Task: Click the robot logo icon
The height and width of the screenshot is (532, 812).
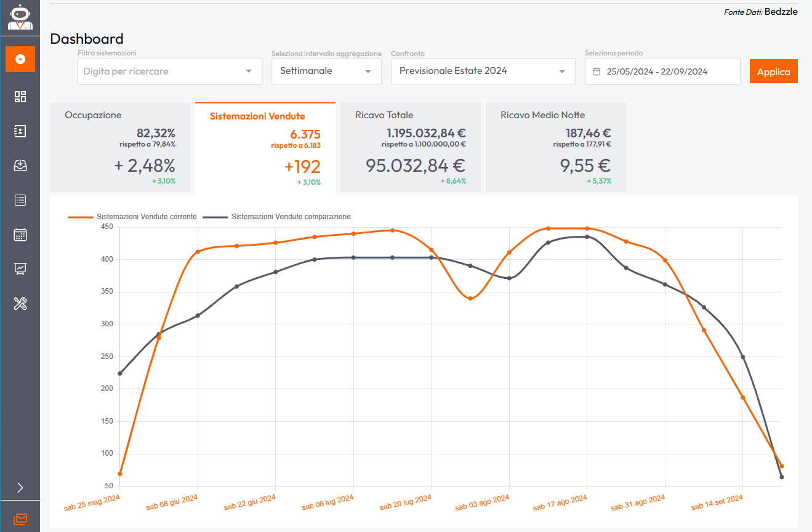Action: 20,17
